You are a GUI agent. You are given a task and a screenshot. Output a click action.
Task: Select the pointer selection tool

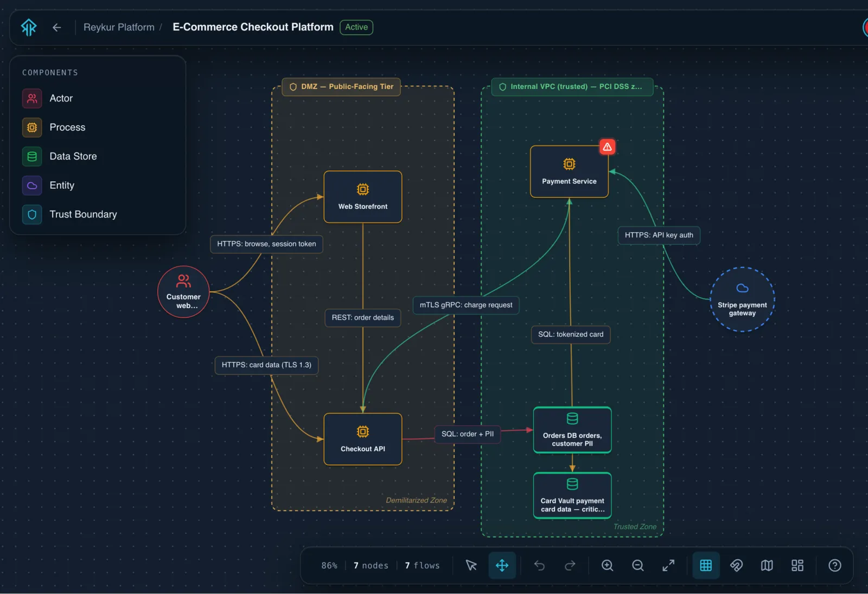[471, 565]
